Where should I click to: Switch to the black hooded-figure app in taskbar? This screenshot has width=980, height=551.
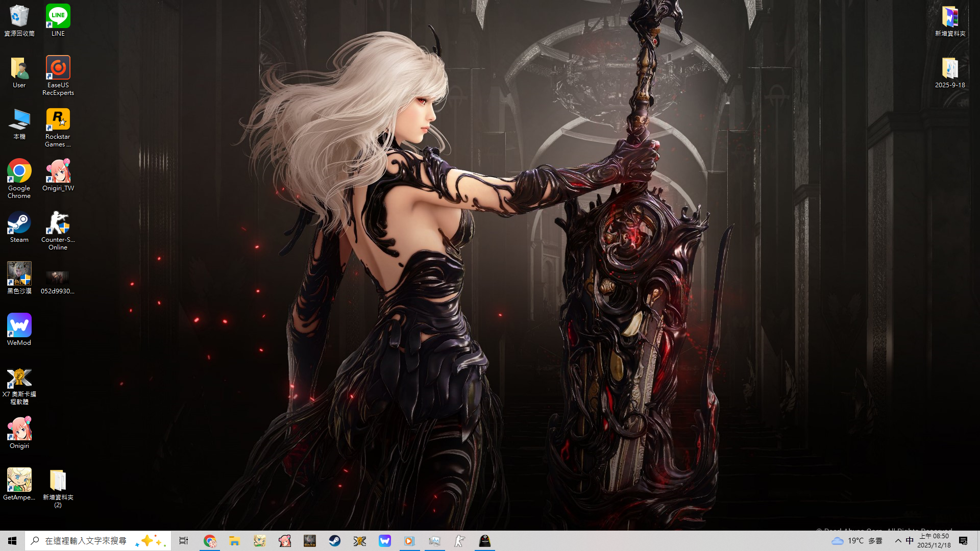[485, 541]
